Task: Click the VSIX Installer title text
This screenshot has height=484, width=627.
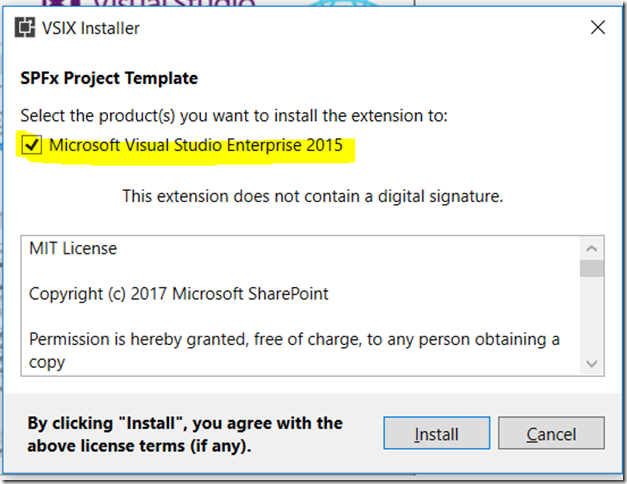Action: point(91,28)
